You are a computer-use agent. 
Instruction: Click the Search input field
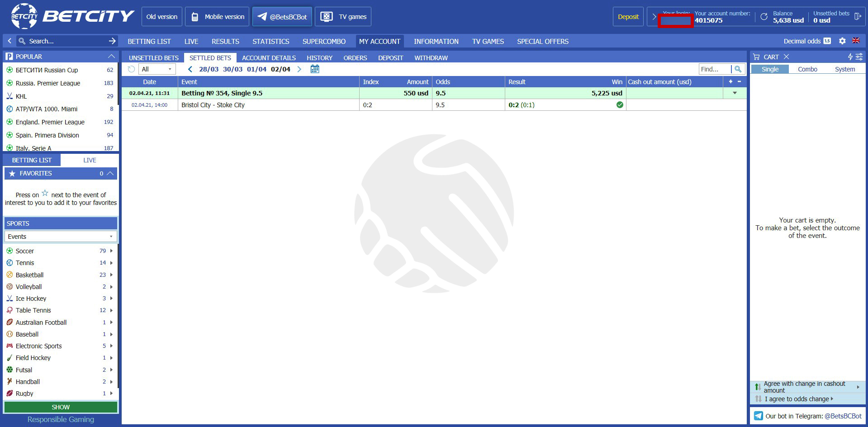pyautogui.click(x=67, y=41)
